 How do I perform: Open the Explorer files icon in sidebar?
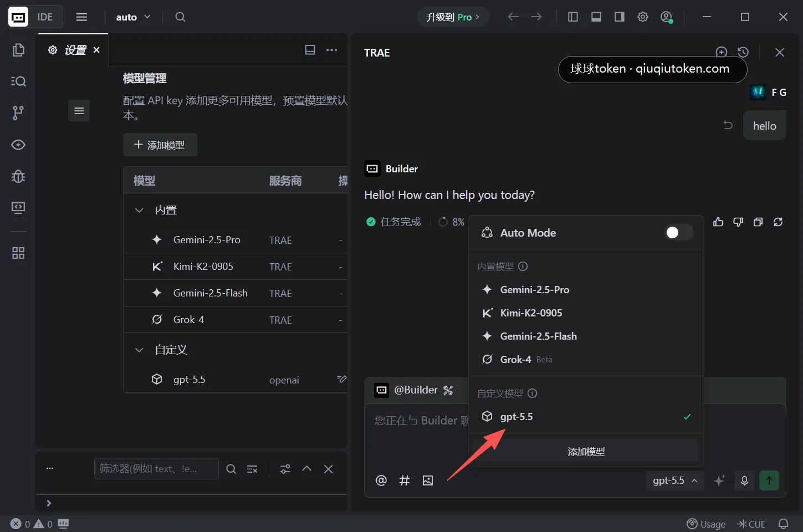pyautogui.click(x=18, y=50)
